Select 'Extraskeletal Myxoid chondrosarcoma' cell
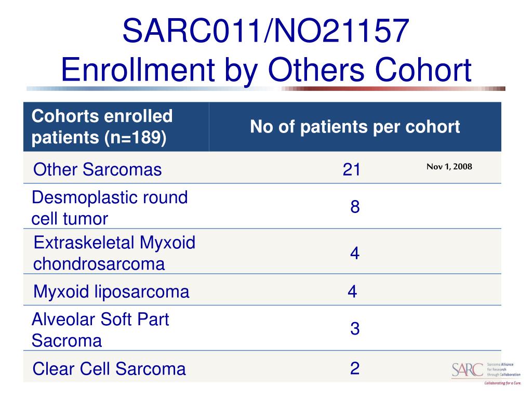532x399 pixels. pos(114,253)
